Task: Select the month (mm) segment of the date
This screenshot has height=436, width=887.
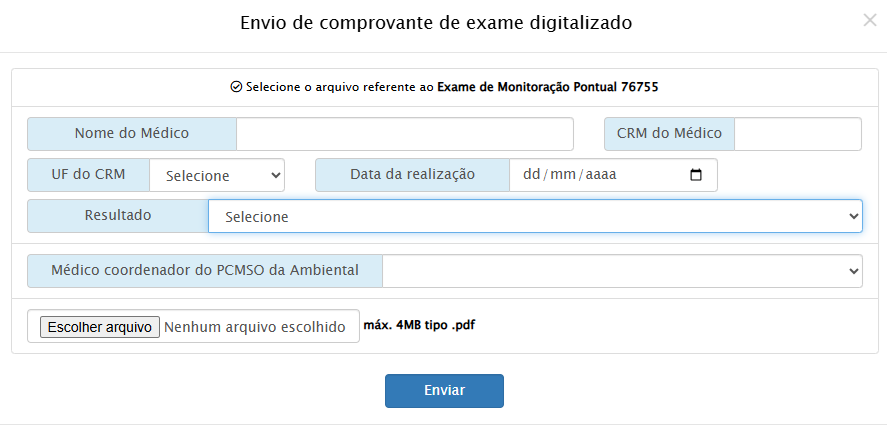Action: pyautogui.click(x=563, y=175)
